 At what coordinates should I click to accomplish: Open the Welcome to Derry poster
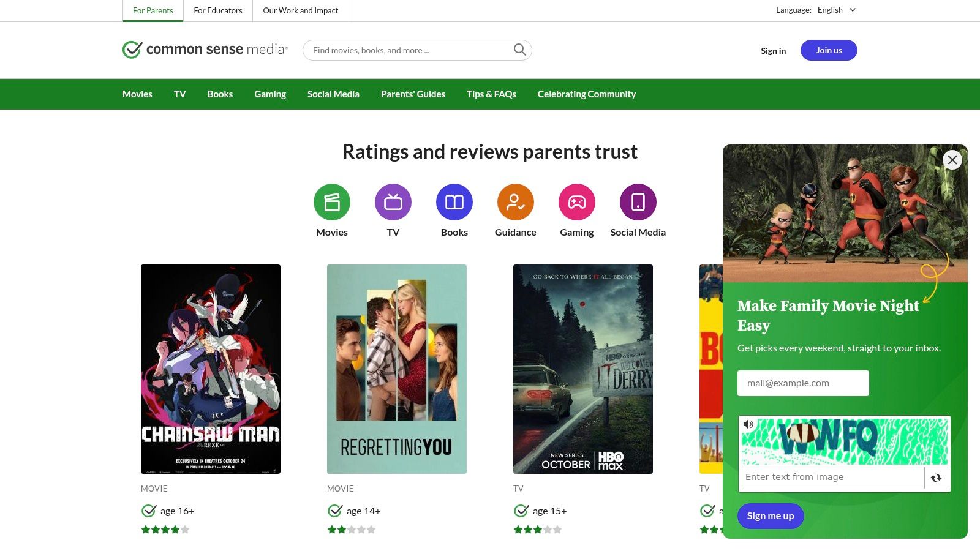[583, 369]
